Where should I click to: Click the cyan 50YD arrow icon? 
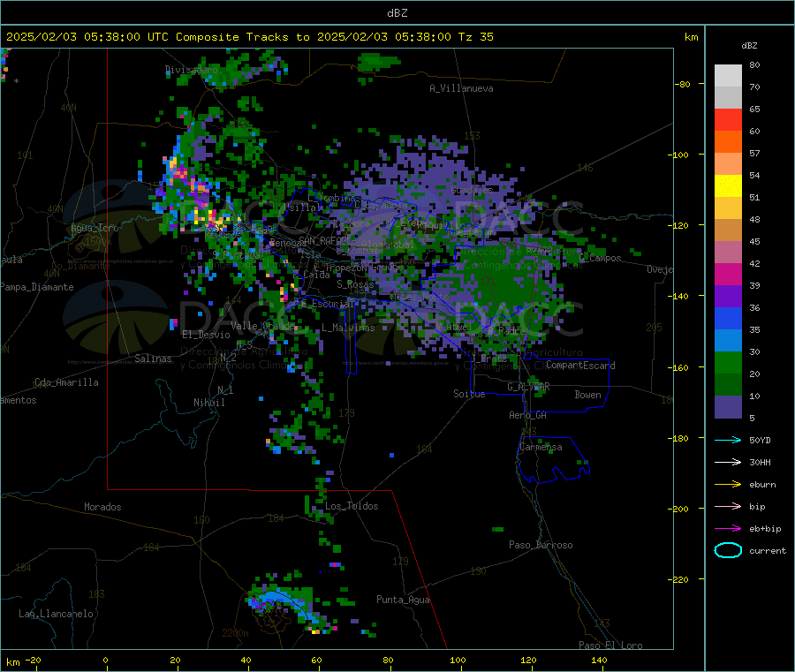pos(728,440)
